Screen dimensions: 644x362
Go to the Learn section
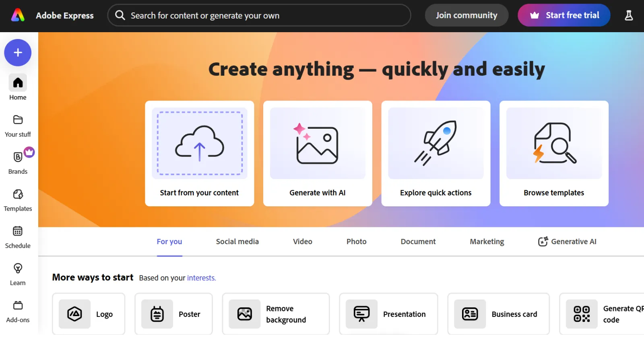pos(17,274)
